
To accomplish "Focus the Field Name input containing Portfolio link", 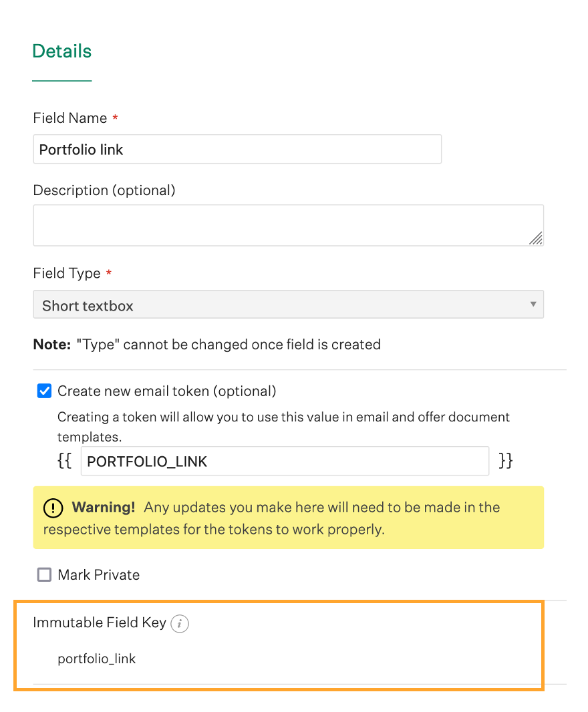I will point(237,150).
